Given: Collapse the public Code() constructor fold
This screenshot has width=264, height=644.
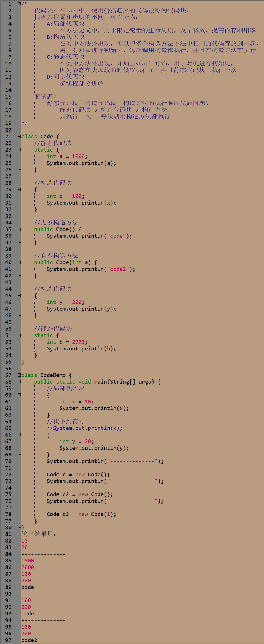Looking at the screenshot, I should pos(19,229).
